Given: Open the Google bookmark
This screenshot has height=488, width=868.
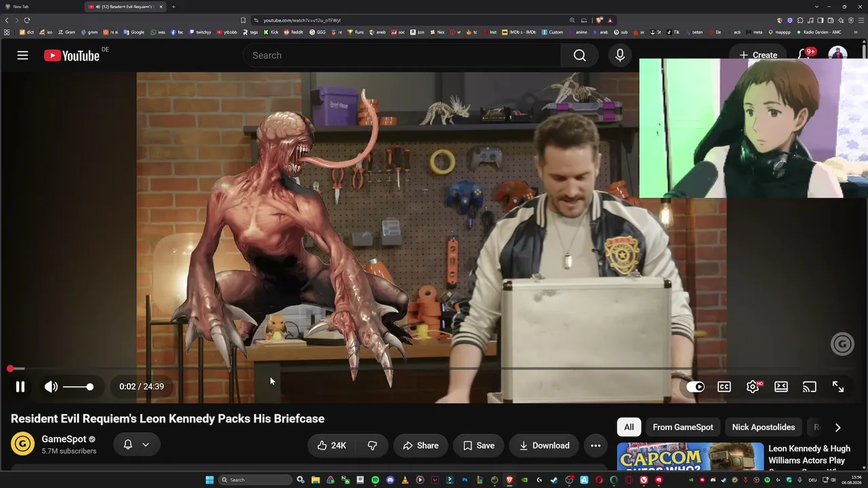Looking at the screenshot, I should [x=134, y=32].
